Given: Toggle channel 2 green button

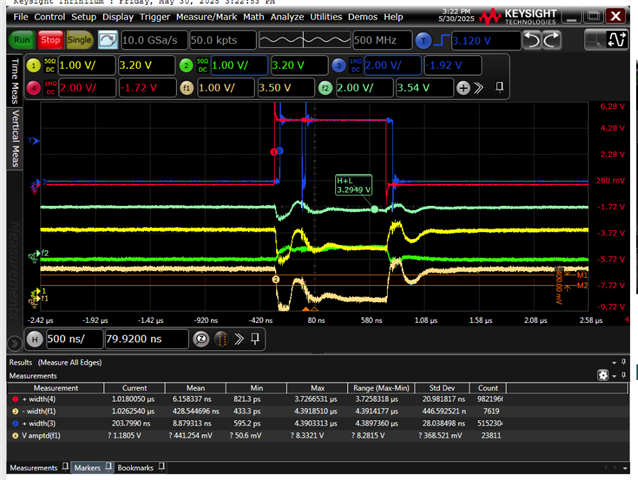Looking at the screenshot, I should [x=186, y=65].
